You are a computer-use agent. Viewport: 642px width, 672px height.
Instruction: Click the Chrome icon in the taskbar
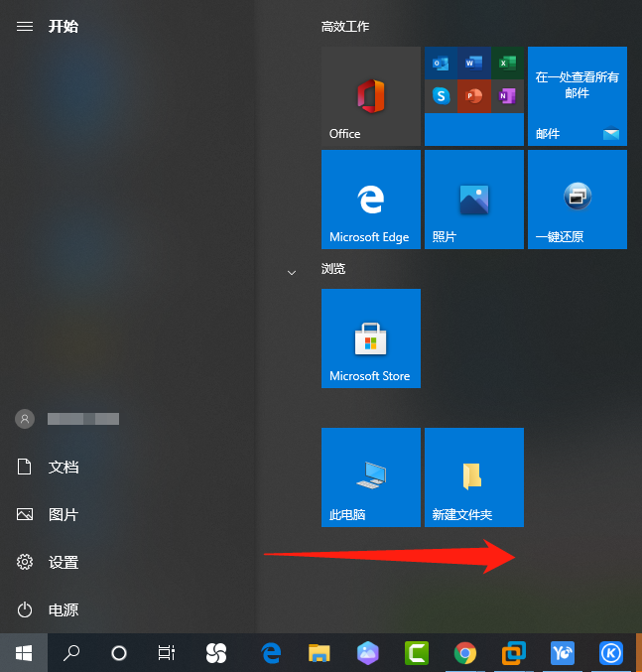(x=464, y=652)
